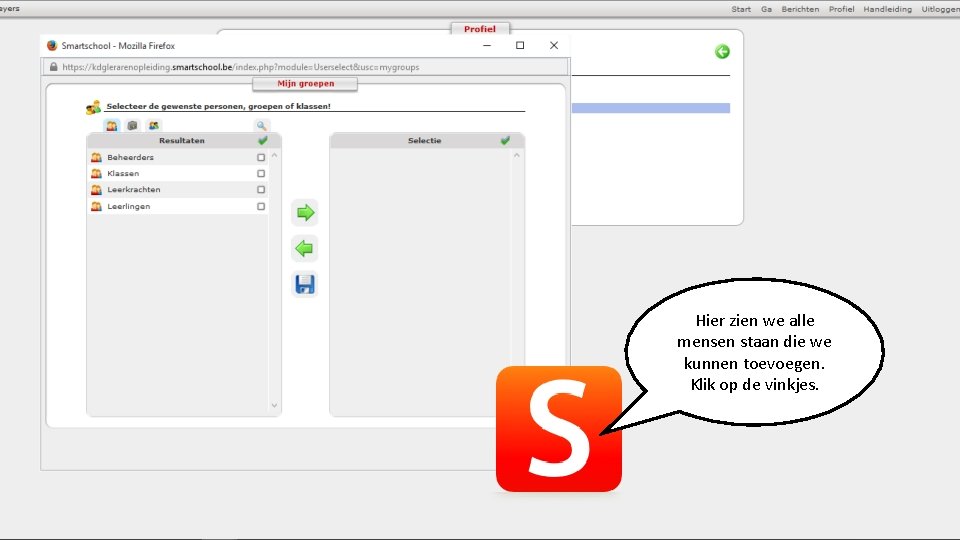
Task: Tick the Beheerders checkbox
Action: point(261,157)
